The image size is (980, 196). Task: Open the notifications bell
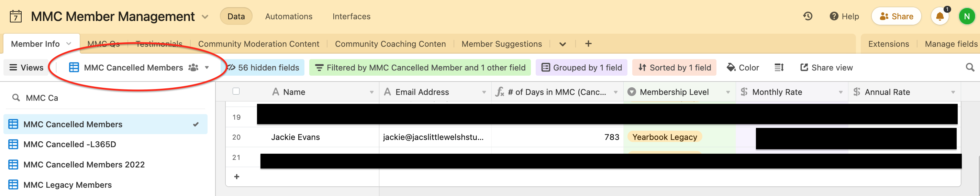pyautogui.click(x=939, y=17)
